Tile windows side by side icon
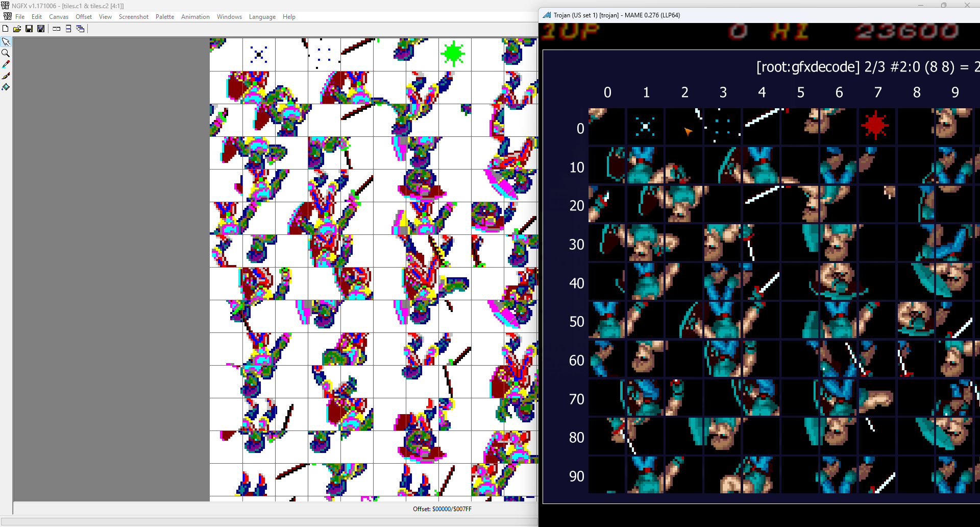The height and width of the screenshot is (527, 980). click(57, 29)
